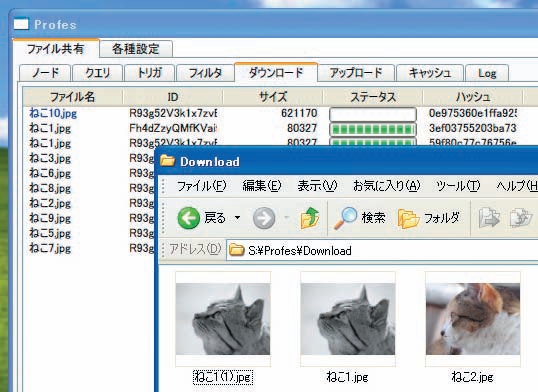Sort by the サイズ column header
Viewport: 538px width, 392px height.
(x=273, y=97)
